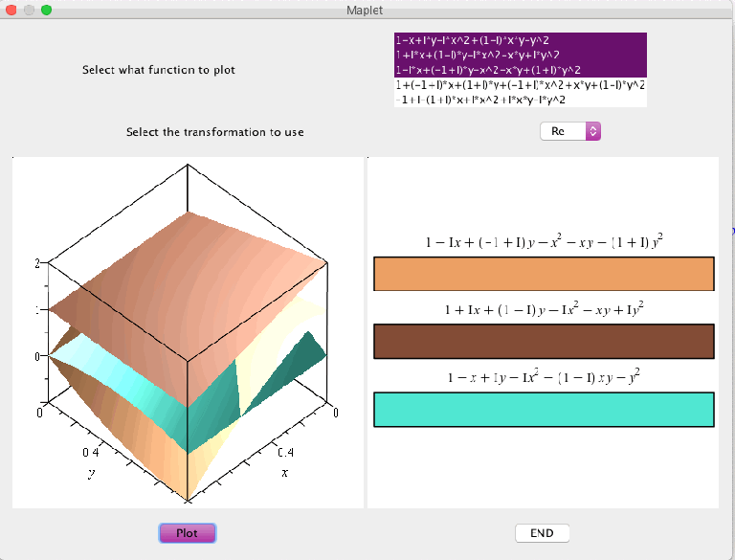Click the purple Plot button
735x560 pixels.
[x=187, y=533]
